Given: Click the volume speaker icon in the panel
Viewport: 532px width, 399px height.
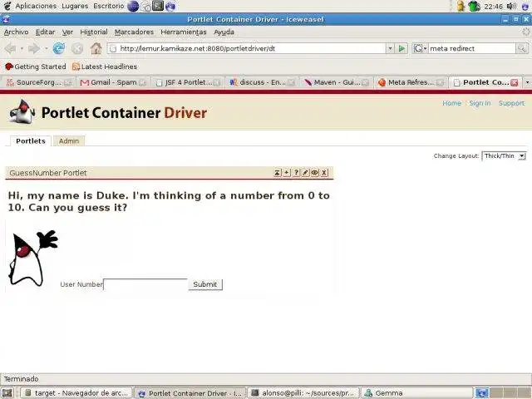Looking at the screenshot, I should pos(511,6).
